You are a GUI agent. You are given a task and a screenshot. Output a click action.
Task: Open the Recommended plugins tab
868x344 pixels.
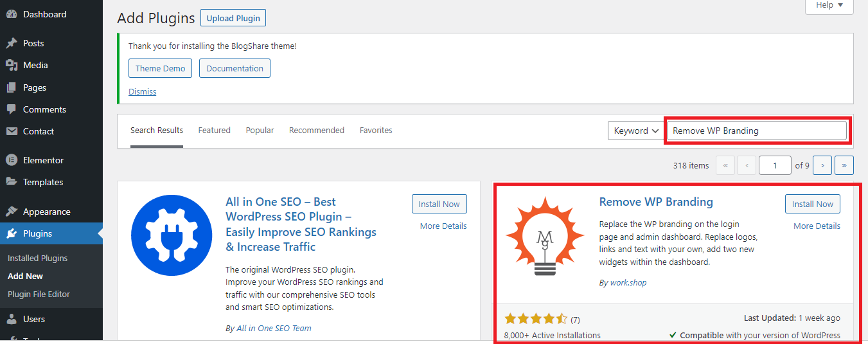coord(317,130)
